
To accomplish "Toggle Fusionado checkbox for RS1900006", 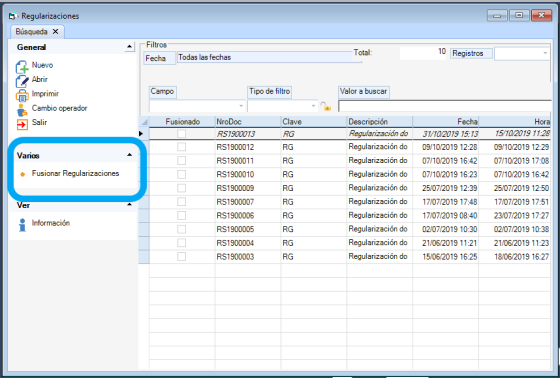I will pyautogui.click(x=181, y=215).
